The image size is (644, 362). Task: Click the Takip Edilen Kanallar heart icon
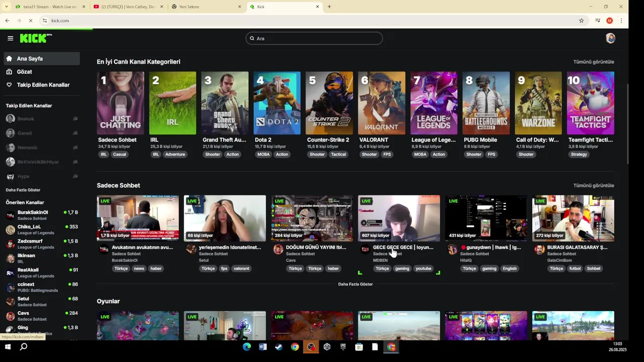click(9, 85)
